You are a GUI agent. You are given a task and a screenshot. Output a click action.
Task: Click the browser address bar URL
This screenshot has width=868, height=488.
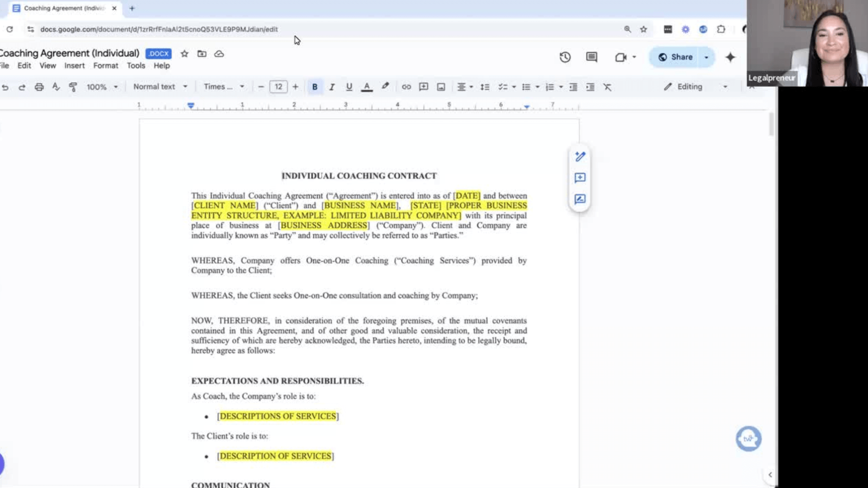[159, 29]
